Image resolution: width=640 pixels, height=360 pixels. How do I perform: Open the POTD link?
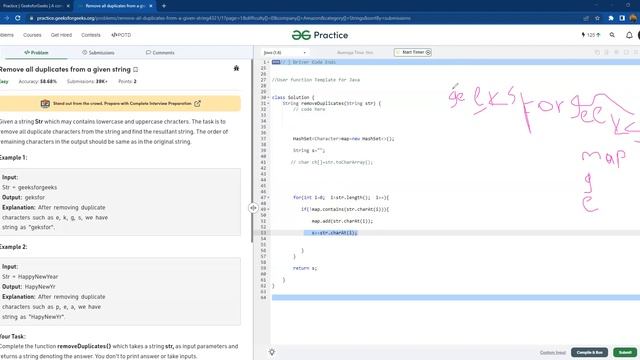pos(121,35)
